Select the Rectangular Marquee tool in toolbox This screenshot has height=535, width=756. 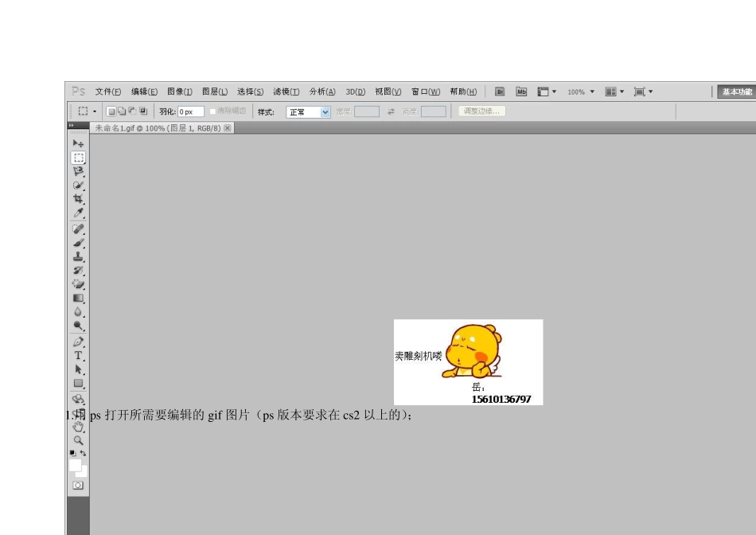tap(79, 158)
